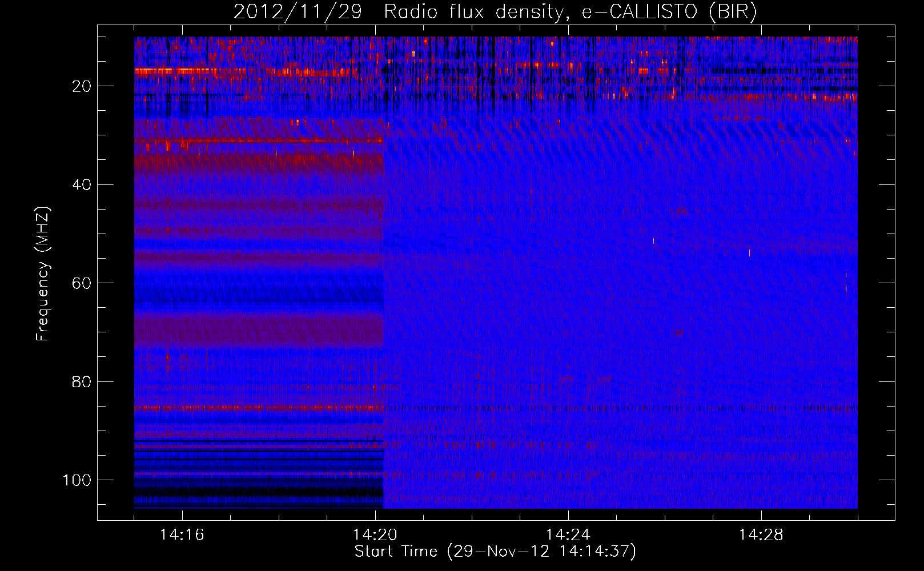This screenshot has width=924, height=571.
Task: Click the 14:24 time tick label
Action: point(568,534)
